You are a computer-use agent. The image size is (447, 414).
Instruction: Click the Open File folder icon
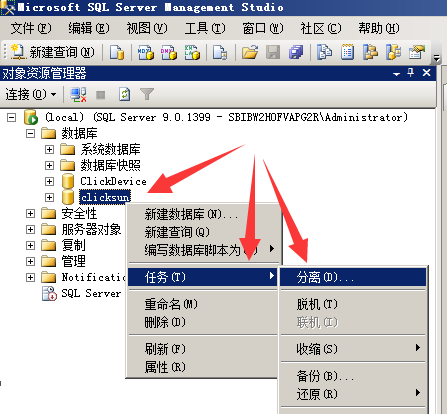250,52
